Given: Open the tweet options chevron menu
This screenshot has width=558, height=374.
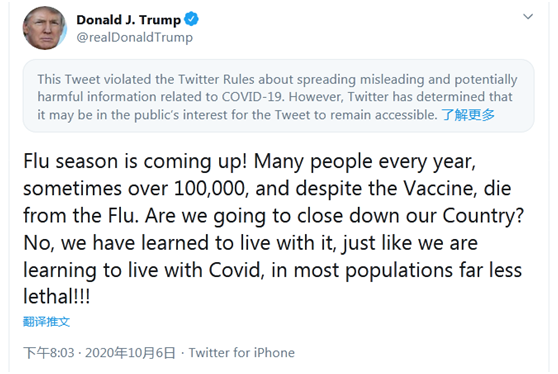Looking at the screenshot, I should click(x=528, y=16).
